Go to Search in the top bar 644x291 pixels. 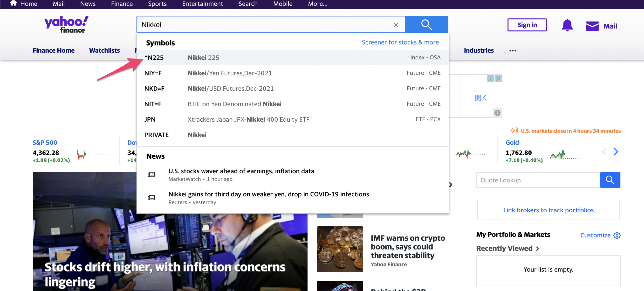coord(248,4)
